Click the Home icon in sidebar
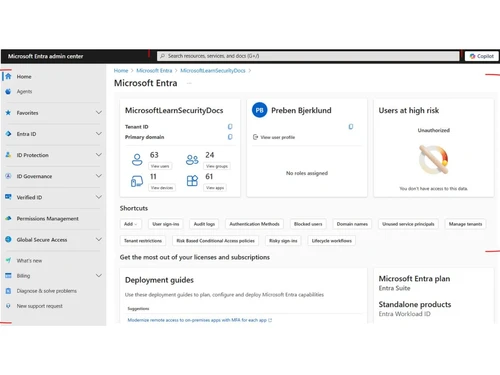 click(x=8, y=76)
